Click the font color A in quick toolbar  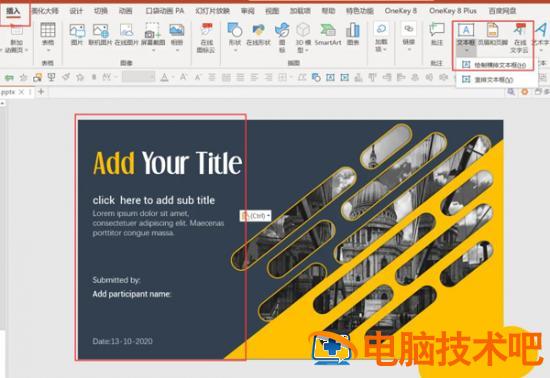(x=164, y=77)
